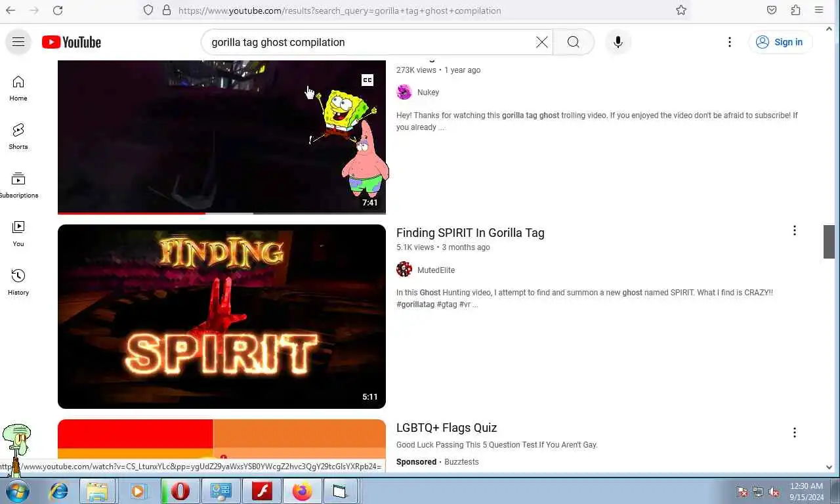Open the Firefox hamburger application menu
The image size is (840, 504).
coord(819,10)
